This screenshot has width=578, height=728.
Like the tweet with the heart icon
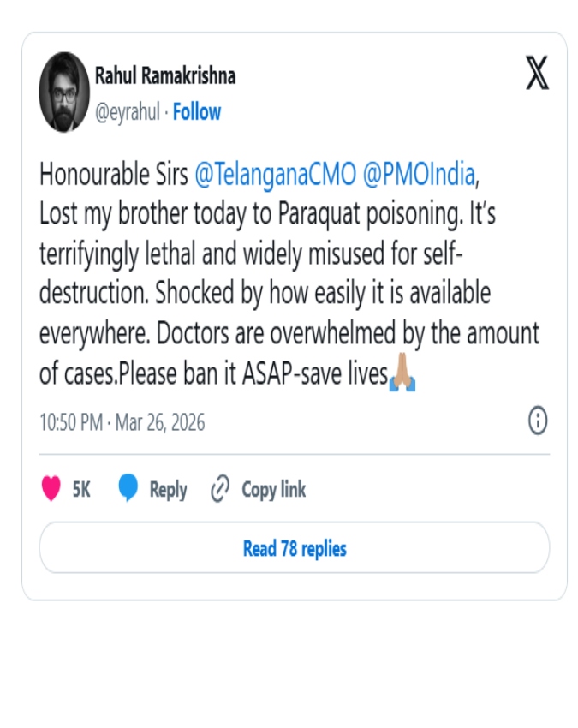tap(51, 489)
